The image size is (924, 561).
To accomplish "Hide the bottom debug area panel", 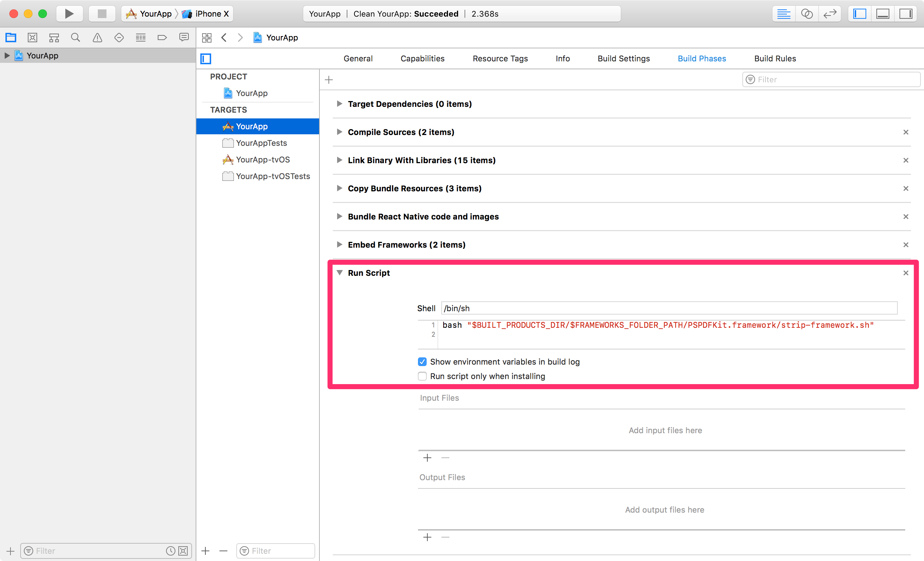I will [x=882, y=14].
